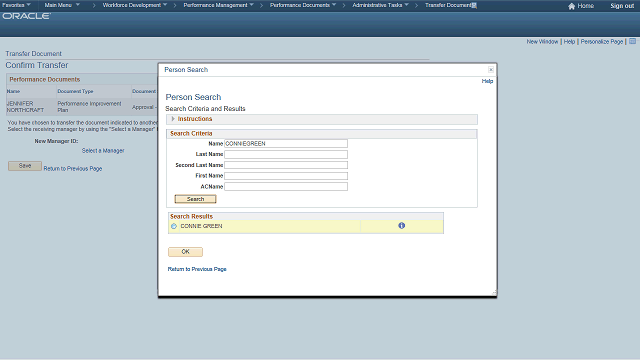Click the Help link in page header
The height and width of the screenshot is (360, 640).
click(569, 42)
